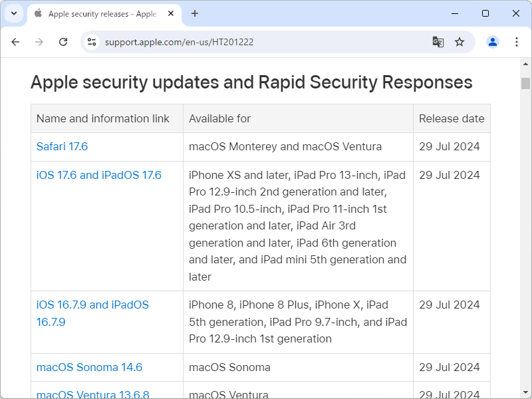The height and width of the screenshot is (399, 532).
Task: Open the macOS Sonoma 14.6 release link
Action: (x=89, y=367)
